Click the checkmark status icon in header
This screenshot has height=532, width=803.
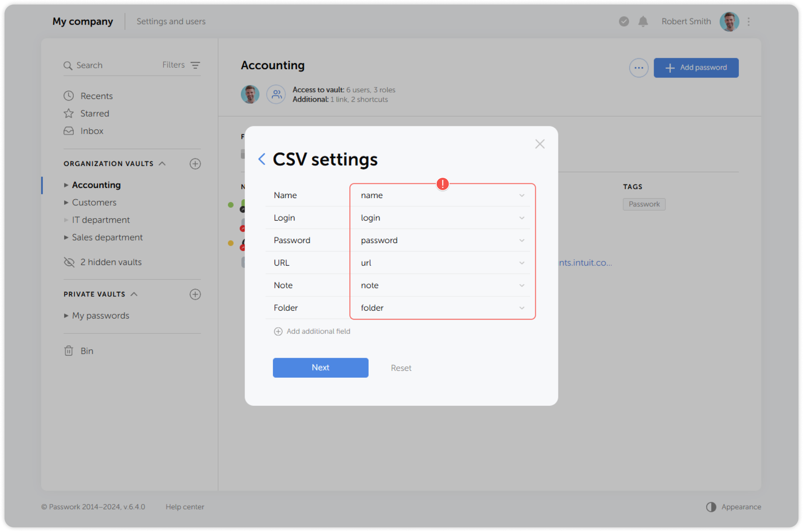point(624,22)
